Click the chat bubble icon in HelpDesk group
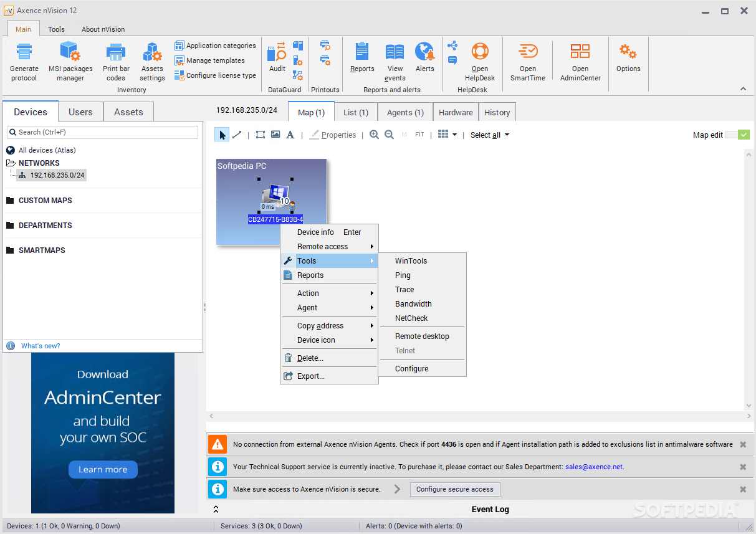This screenshot has width=756, height=534. point(452,60)
